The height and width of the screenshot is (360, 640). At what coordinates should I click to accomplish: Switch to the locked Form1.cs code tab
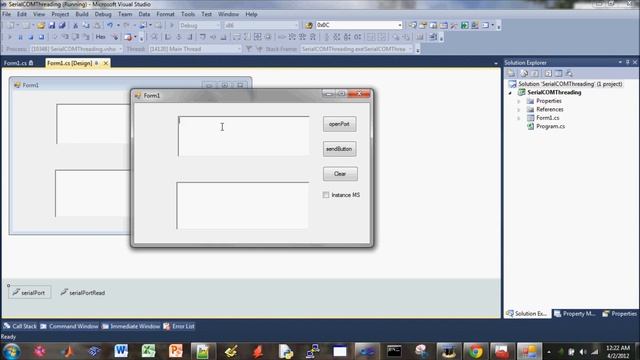click(19, 63)
